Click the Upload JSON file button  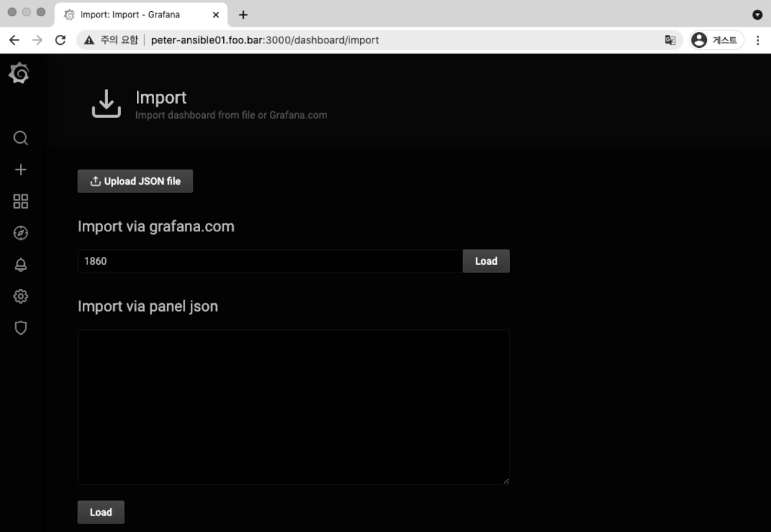pos(135,181)
